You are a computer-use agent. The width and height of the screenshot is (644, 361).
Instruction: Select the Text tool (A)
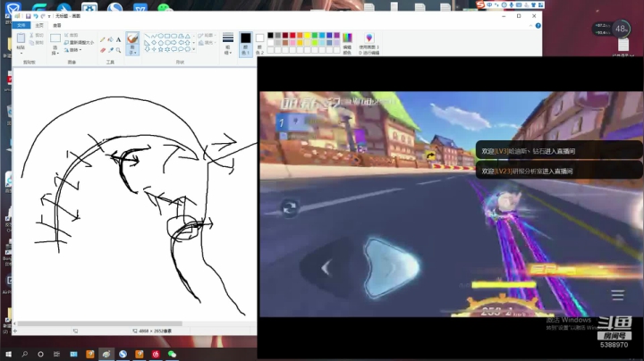tap(118, 40)
